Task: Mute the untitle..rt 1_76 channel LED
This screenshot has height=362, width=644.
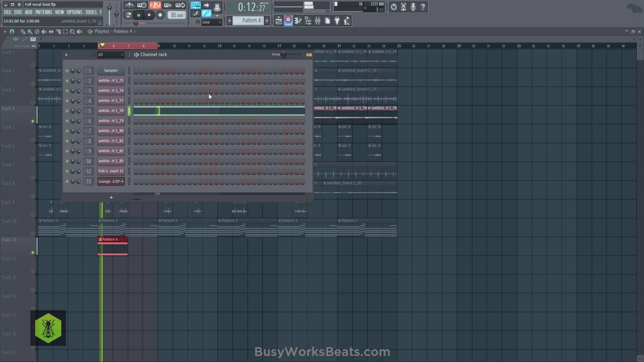Action: point(67,90)
